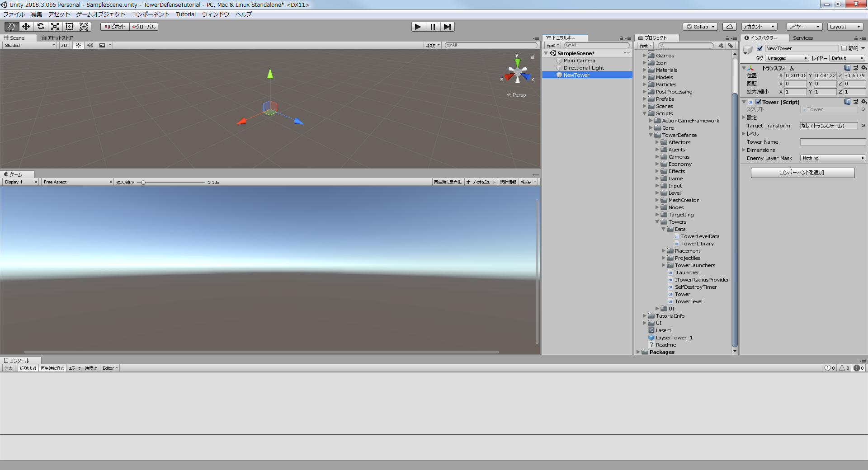Screen dimensions: 868x470
Task: Expand the Placement folder
Action: coord(664,251)
